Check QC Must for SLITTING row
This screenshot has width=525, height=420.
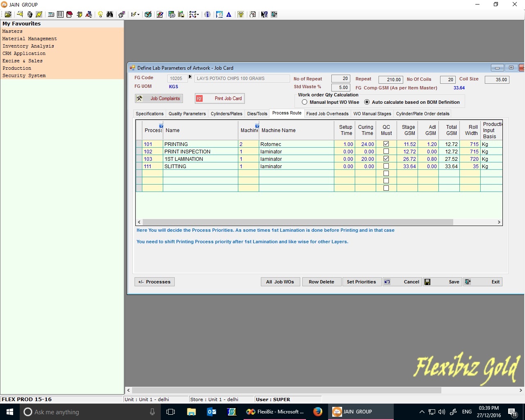[386, 166]
